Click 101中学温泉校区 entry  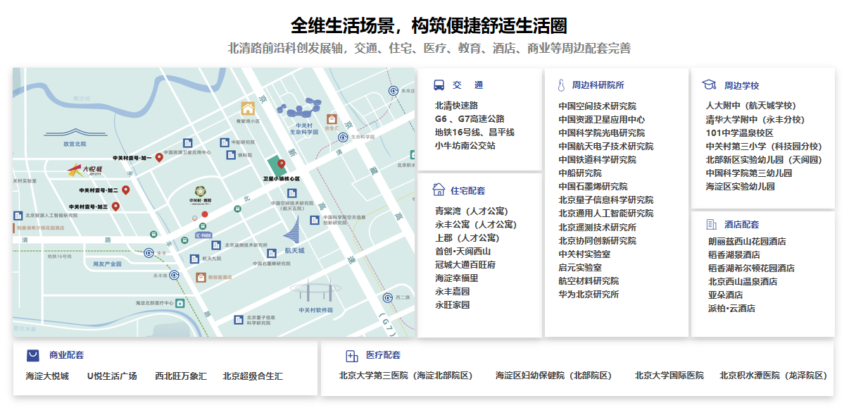click(739, 132)
